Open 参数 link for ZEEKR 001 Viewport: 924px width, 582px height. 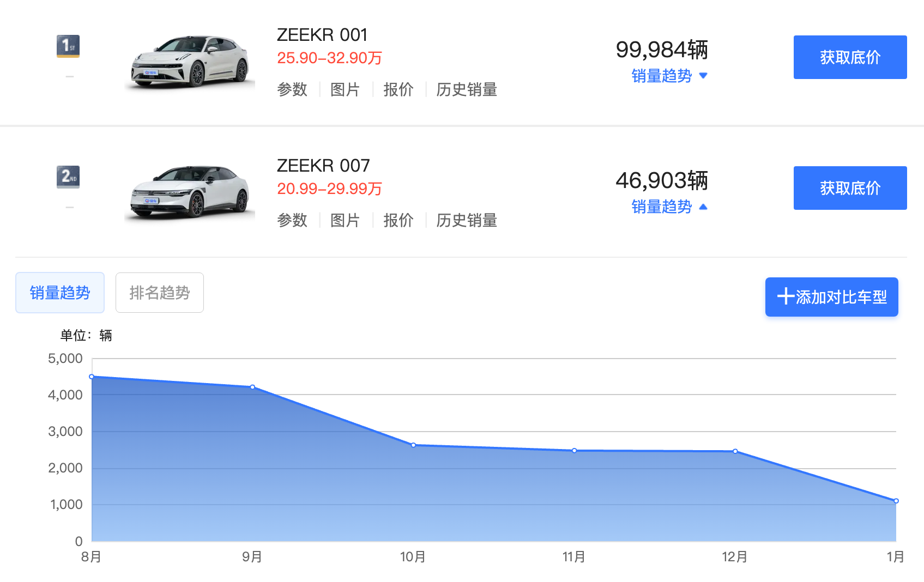pos(292,89)
